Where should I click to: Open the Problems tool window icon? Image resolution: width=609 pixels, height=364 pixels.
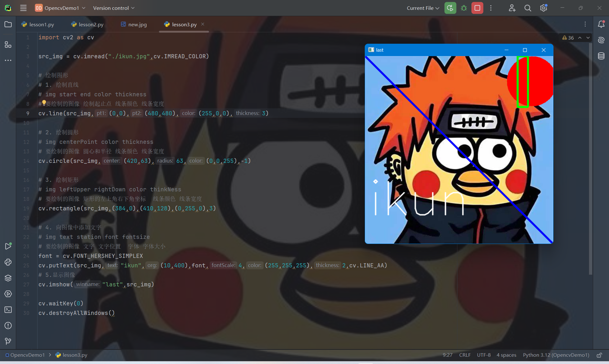coord(8,325)
